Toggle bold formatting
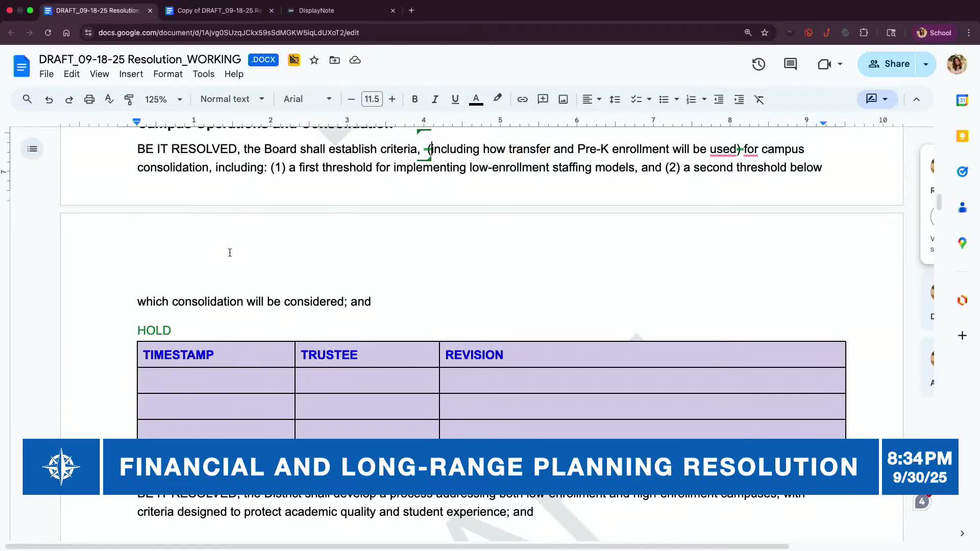The height and width of the screenshot is (551, 980). (414, 99)
